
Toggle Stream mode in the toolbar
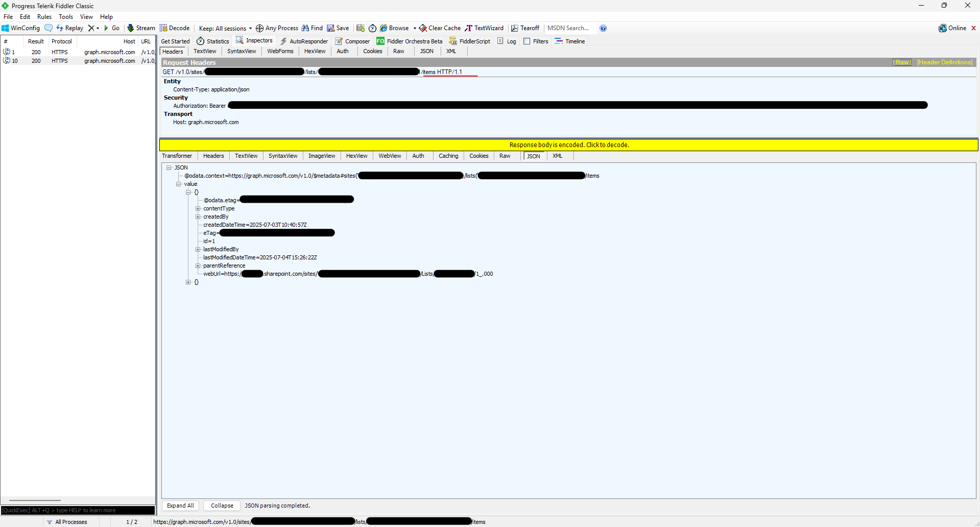tap(140, 28)
